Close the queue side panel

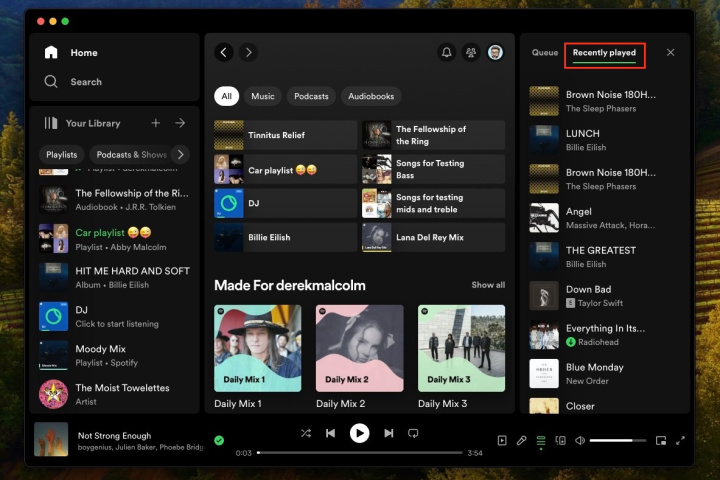pyautogui.click(x=670, y=52)
